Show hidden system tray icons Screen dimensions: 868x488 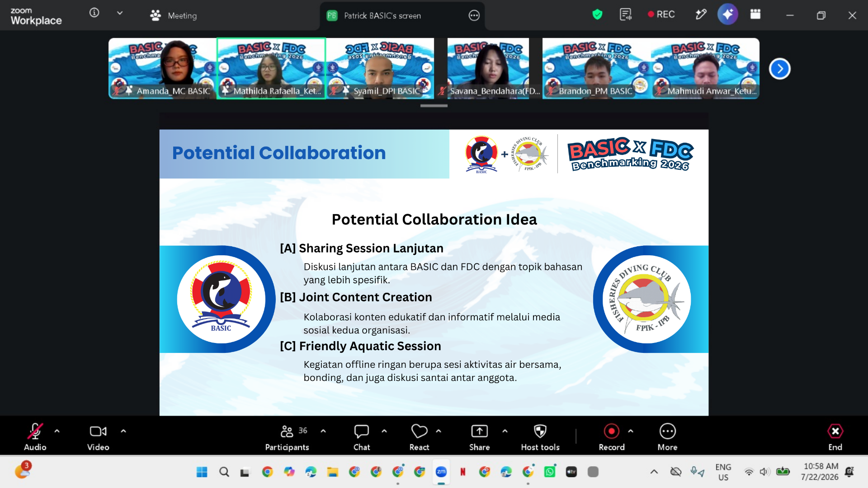point(654,472)
